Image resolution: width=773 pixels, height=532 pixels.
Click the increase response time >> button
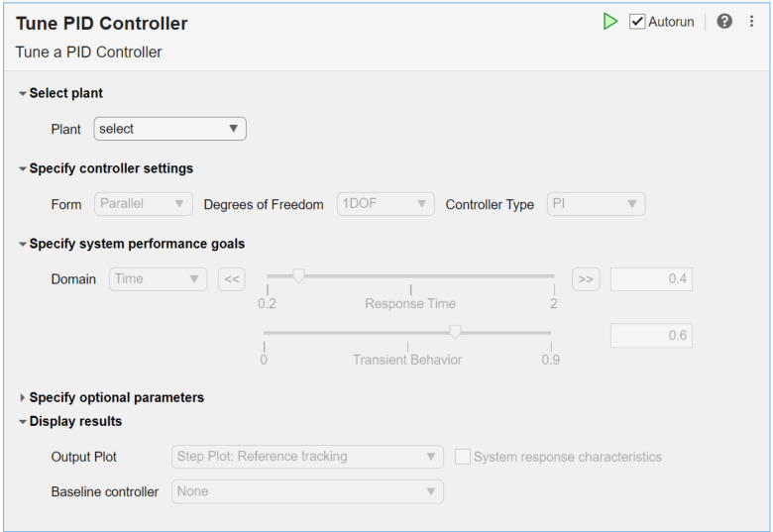point(586,279)
